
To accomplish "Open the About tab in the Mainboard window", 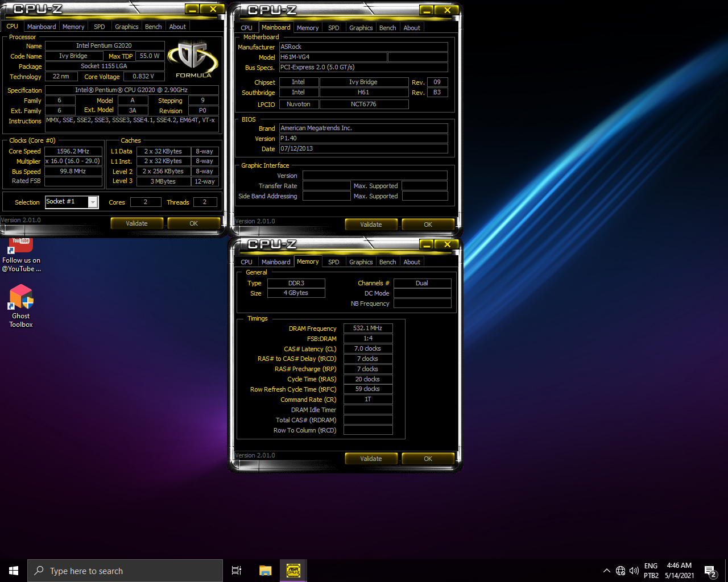I will coord(412,28).
